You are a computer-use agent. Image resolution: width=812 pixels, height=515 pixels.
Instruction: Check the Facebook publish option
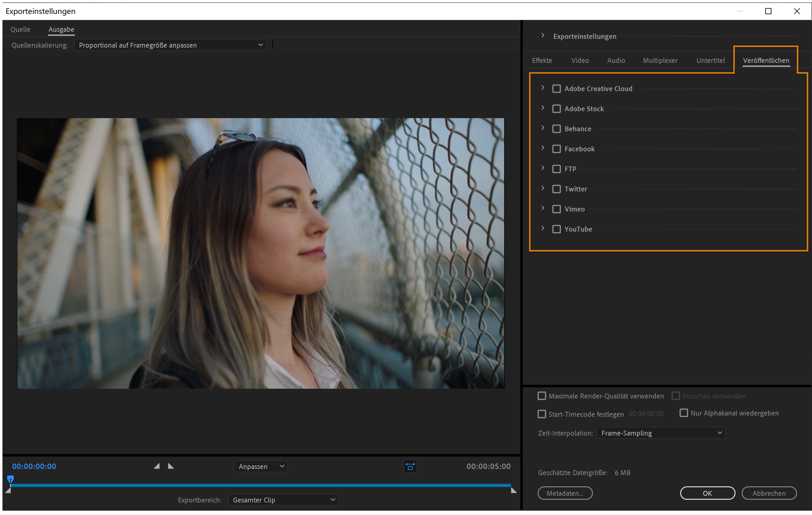click(x=556, y=149)
